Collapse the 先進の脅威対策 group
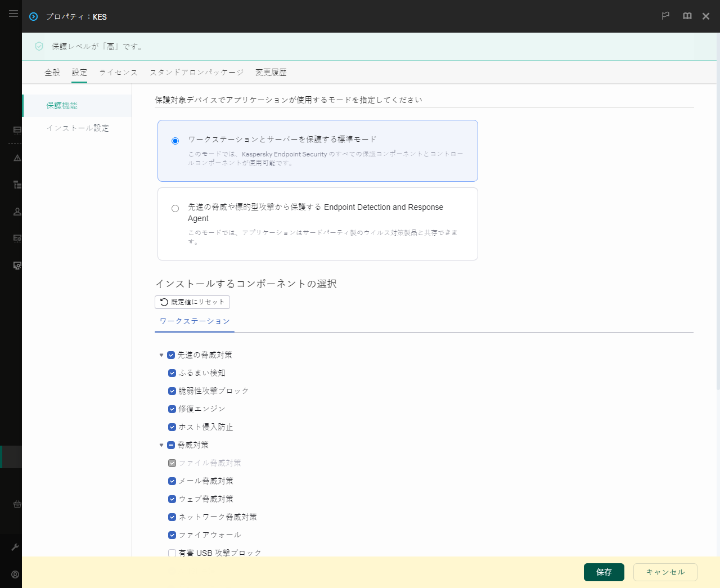720x588 pixels. pyautogui.click(x=161, y=355)
